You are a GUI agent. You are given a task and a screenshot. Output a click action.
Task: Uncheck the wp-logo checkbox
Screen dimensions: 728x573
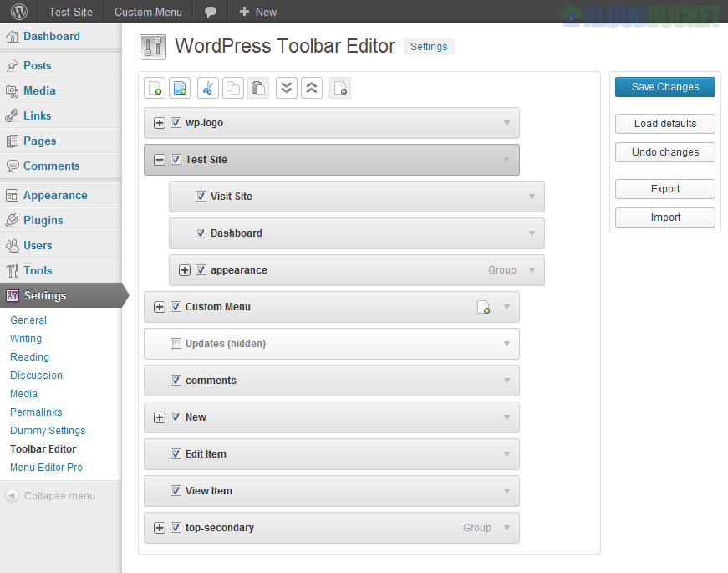[177, 123]
